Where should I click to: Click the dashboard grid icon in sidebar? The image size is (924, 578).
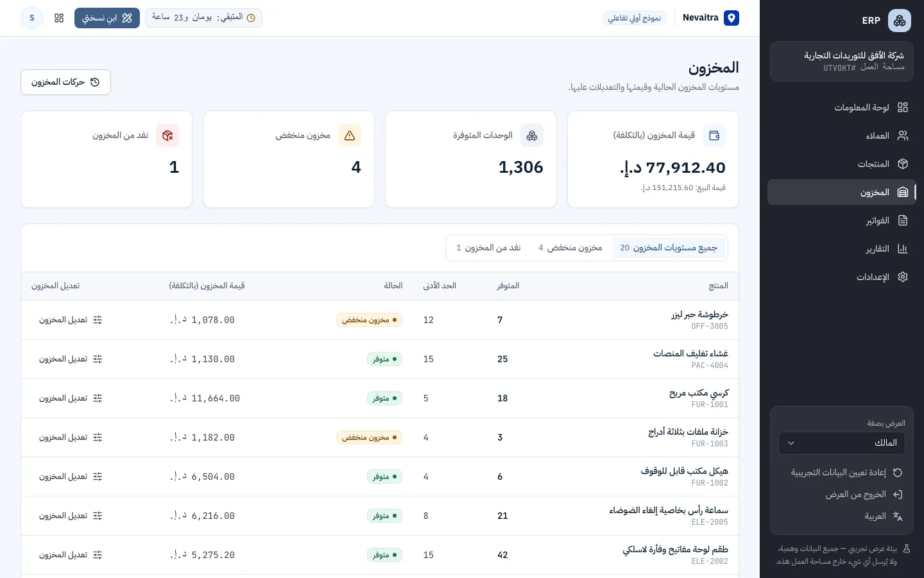(903, 107)
